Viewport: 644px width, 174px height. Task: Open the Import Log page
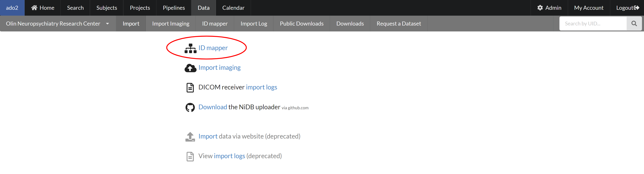coord(254,23)
